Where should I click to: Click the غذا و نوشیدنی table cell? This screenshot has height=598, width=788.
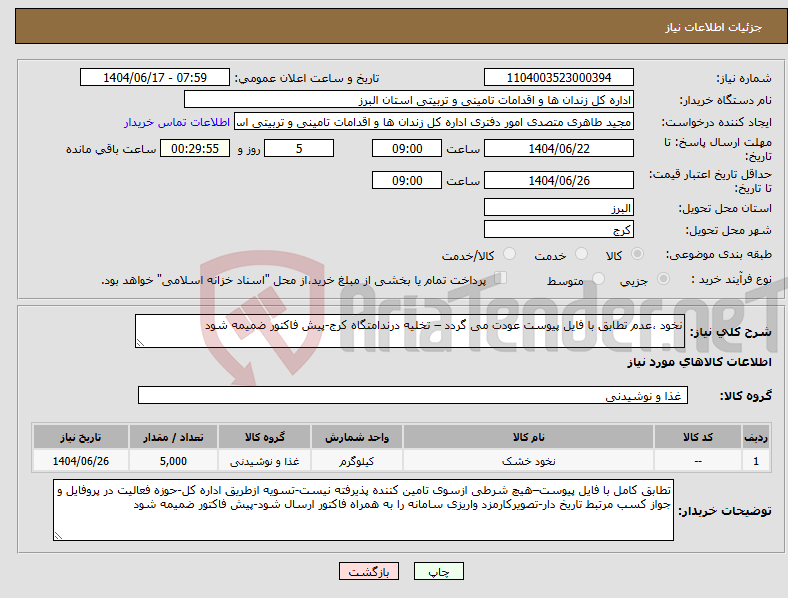(x=264, y=461)
